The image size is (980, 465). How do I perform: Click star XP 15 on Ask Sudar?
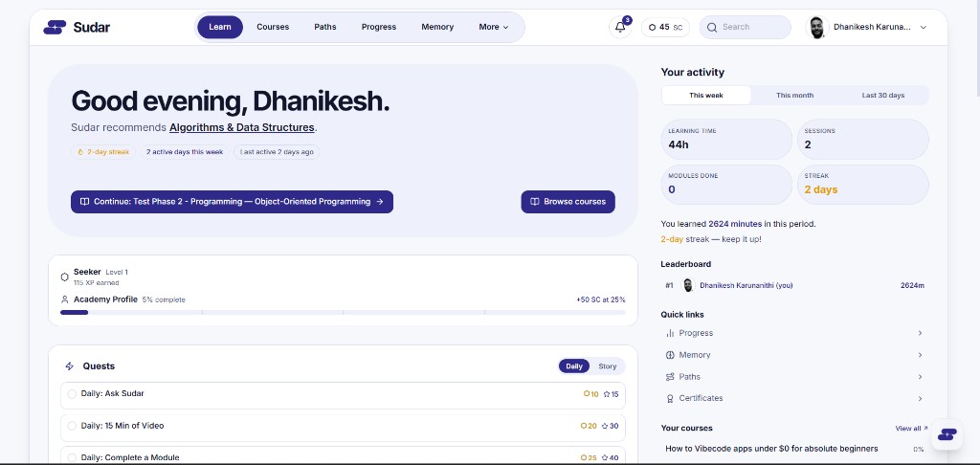coord(611,394)
